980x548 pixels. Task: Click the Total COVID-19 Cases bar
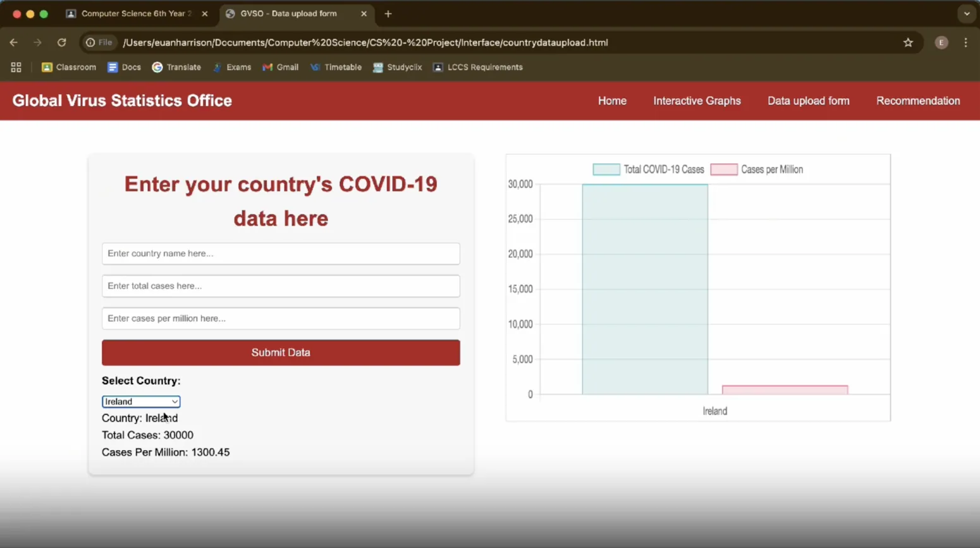click(x=645, y=289)
